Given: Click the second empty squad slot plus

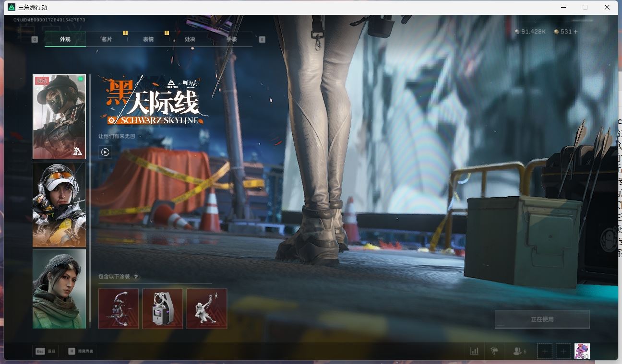Looking at the screenshot, I should point(563,351).
